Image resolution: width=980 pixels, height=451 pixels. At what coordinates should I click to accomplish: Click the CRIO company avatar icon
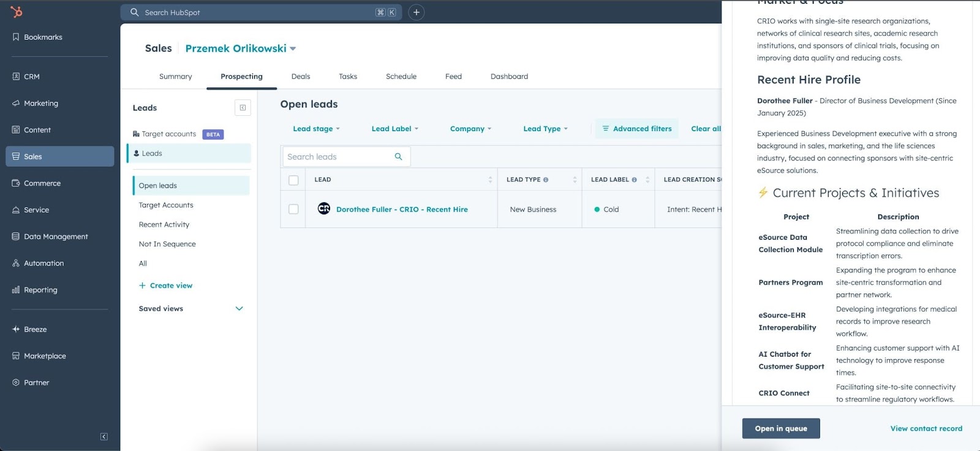click(324, 209)
